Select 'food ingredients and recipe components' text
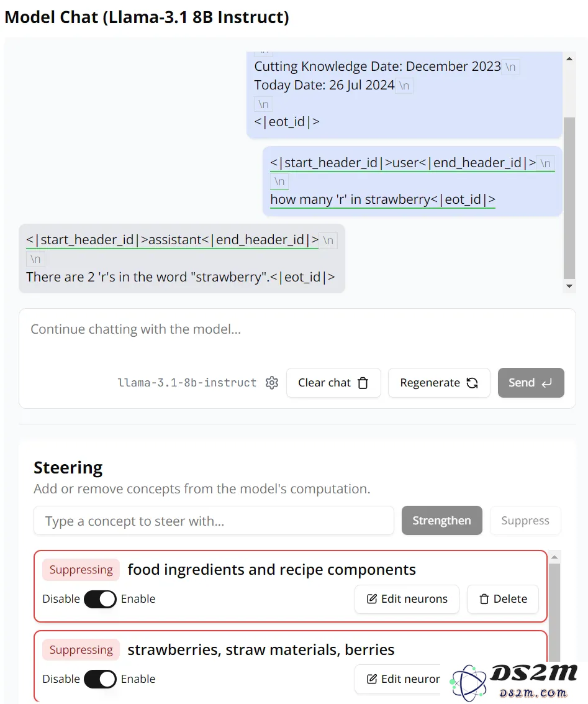 tap(272, 569)
